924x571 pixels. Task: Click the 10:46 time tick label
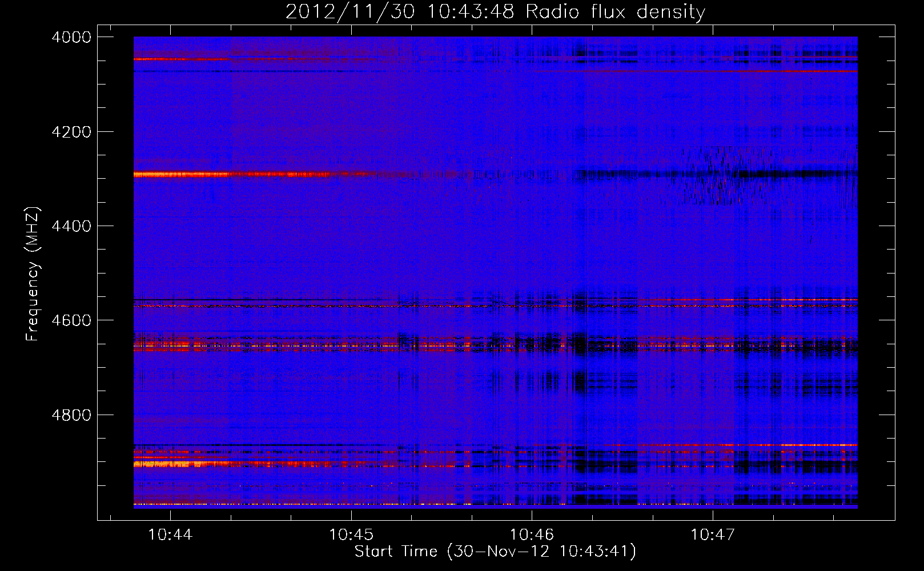(532, 534)
